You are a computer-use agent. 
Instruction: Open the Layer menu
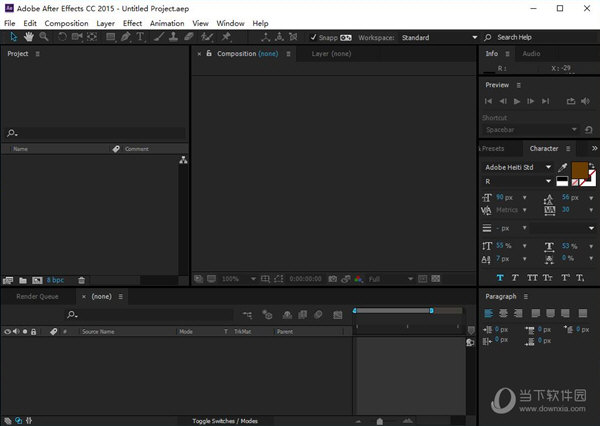(105, 23)
